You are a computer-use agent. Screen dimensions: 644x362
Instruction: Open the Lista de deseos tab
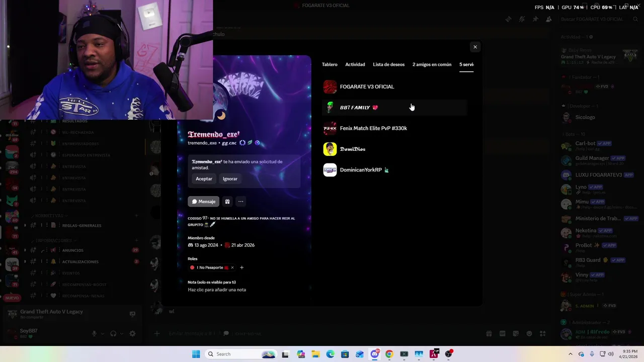click(388, 64)
